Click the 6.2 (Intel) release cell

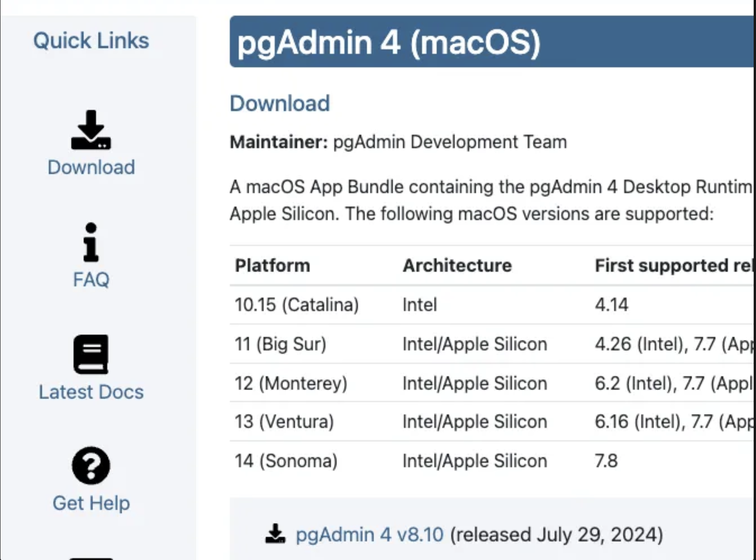tap(674, 383)
